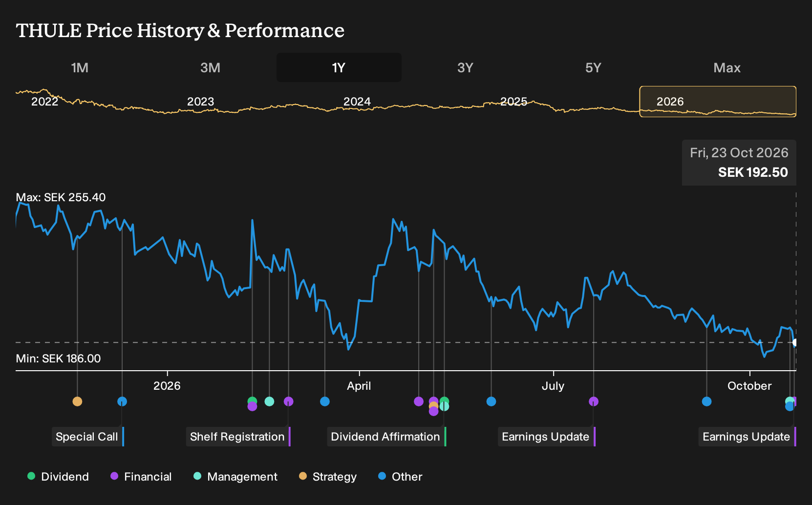Screen dimensions: 812x505
Task: Select the 3M time range tab
Action: tap(210, 67)
